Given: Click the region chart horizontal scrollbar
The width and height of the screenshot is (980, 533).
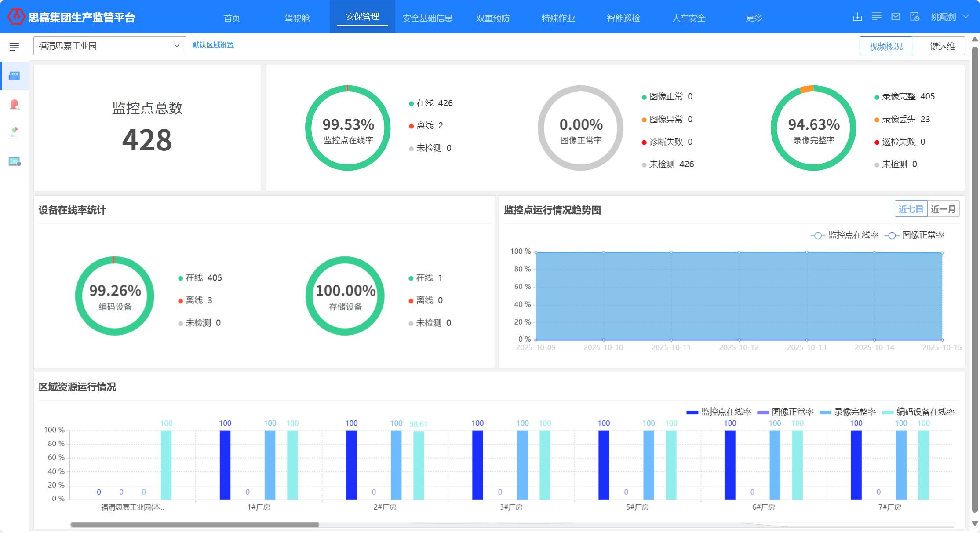Looking at the screenshot, I should coord(194,525).
